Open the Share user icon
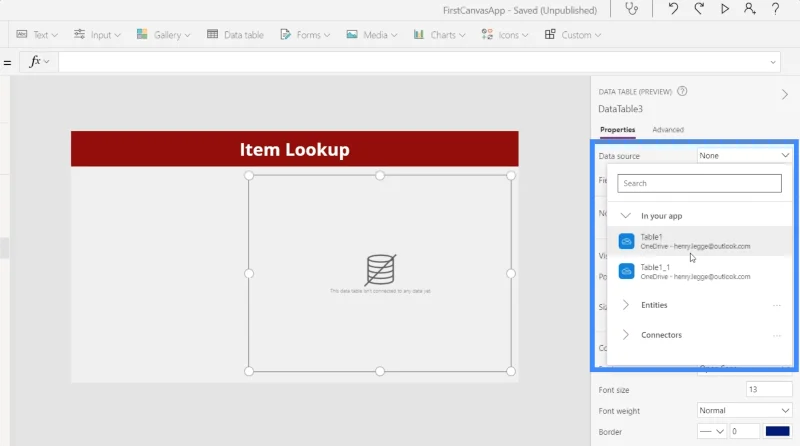Image resolution: width=800 pixels, height=446 pixels. (749, 9)
